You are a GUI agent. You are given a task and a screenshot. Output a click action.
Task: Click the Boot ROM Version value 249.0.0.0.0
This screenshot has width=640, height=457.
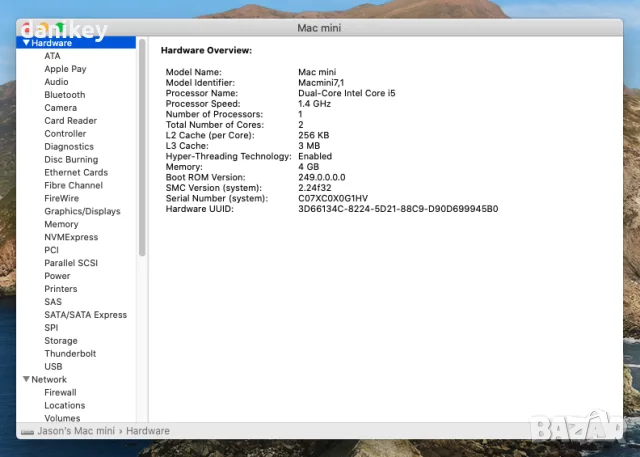[x=322, y=177]
